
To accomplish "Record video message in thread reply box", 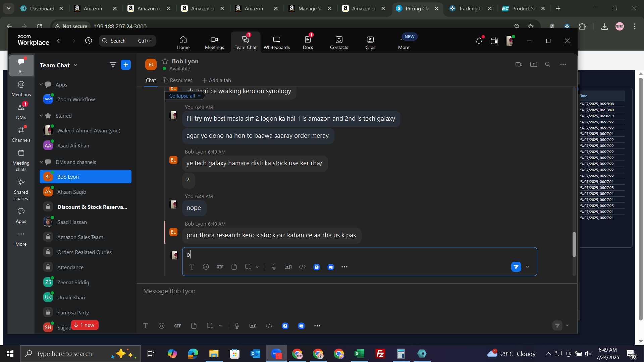I will 288,267.
